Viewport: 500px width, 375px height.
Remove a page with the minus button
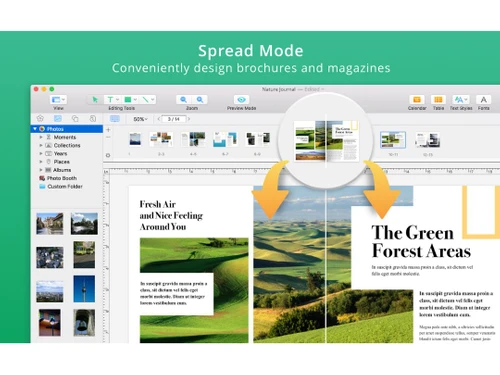tap(108, 137)
